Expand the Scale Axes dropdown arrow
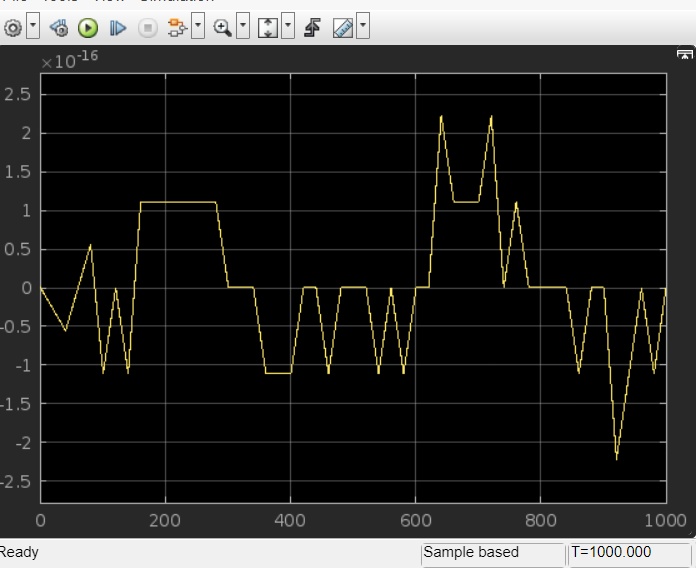 point(288,27)
